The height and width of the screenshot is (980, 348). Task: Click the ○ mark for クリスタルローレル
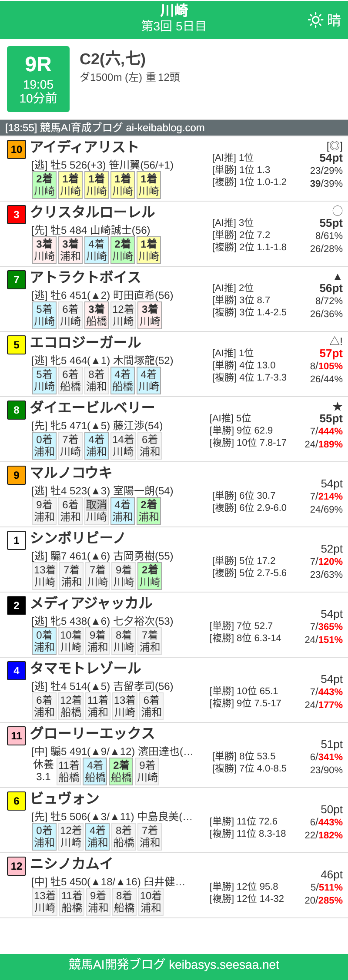tap(337, 210)
